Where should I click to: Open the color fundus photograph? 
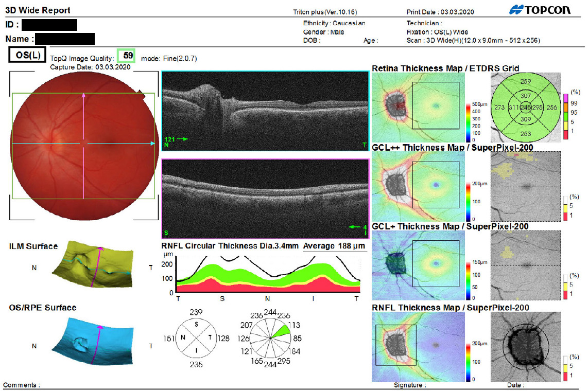tap(83, 144)
